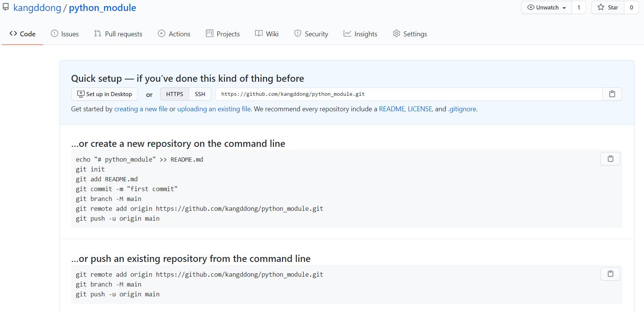Click the 'git add README.md' line
The width and height of the screenshot is (644, 313).
pos(107,179)
